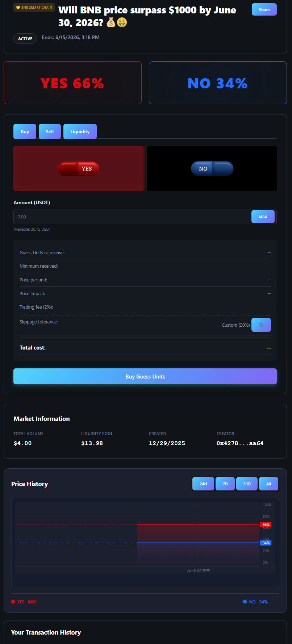Open slippage tolerance gear settings

point(261,325)
